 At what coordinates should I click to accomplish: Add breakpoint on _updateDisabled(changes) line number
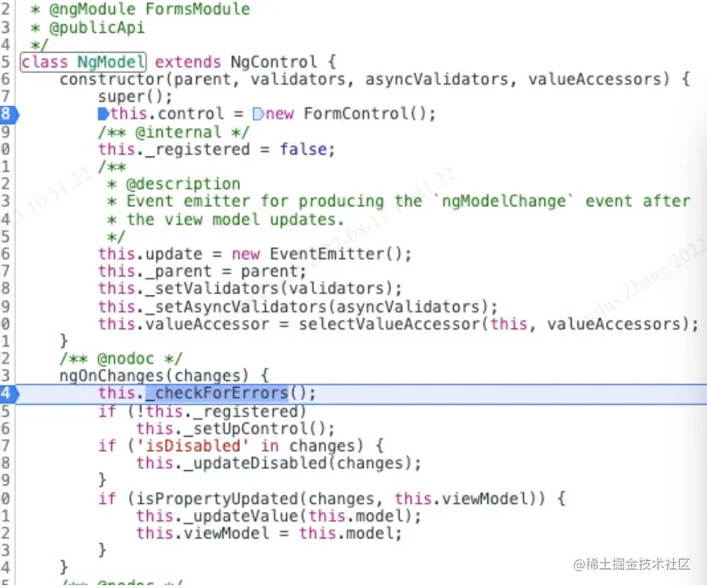pyautogui.click(x=5, y=463)
